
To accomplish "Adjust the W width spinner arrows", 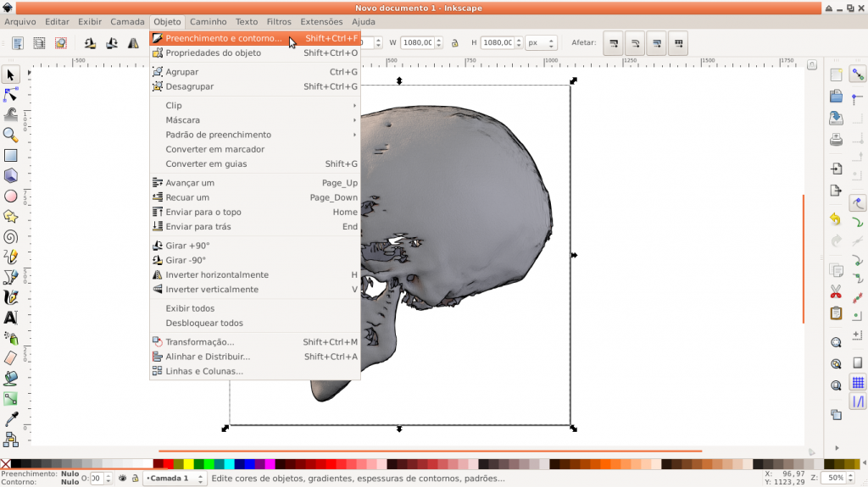I will tap(438, 42).
